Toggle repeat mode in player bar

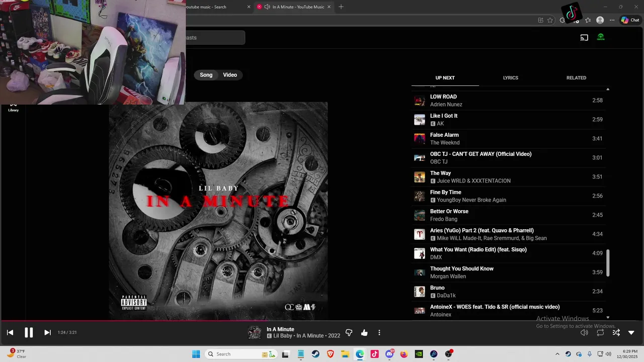click(x=600, y=333)
